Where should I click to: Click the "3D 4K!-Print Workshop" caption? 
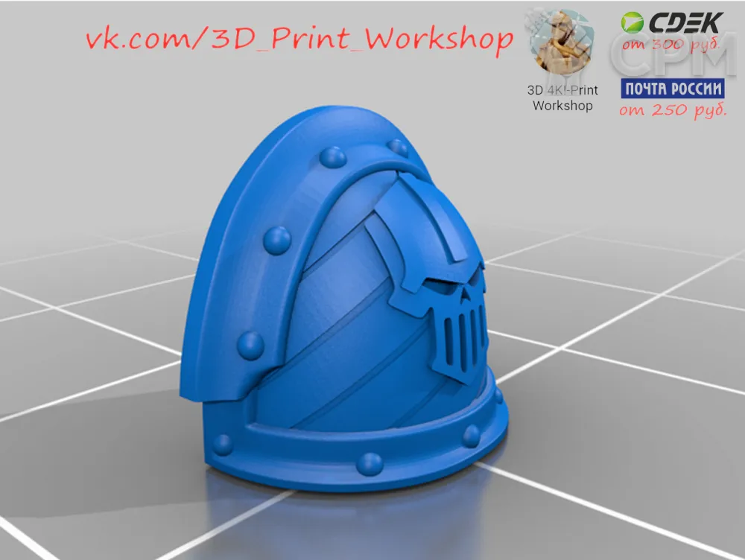click(x=562, y=98)
